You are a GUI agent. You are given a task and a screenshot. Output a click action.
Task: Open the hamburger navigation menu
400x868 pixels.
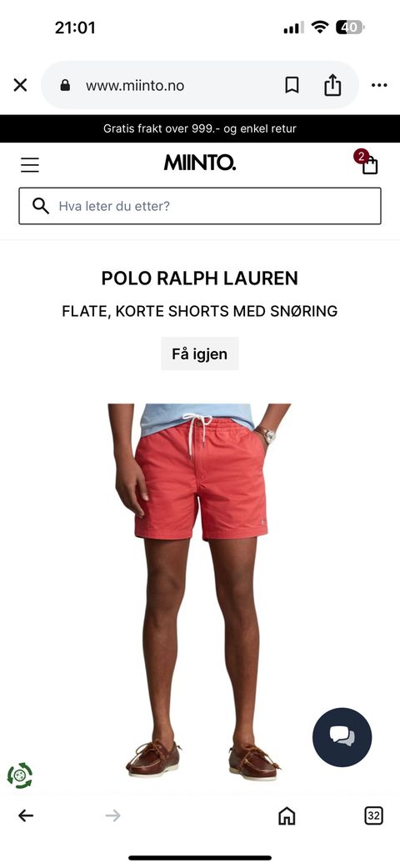tap(30, 164)
